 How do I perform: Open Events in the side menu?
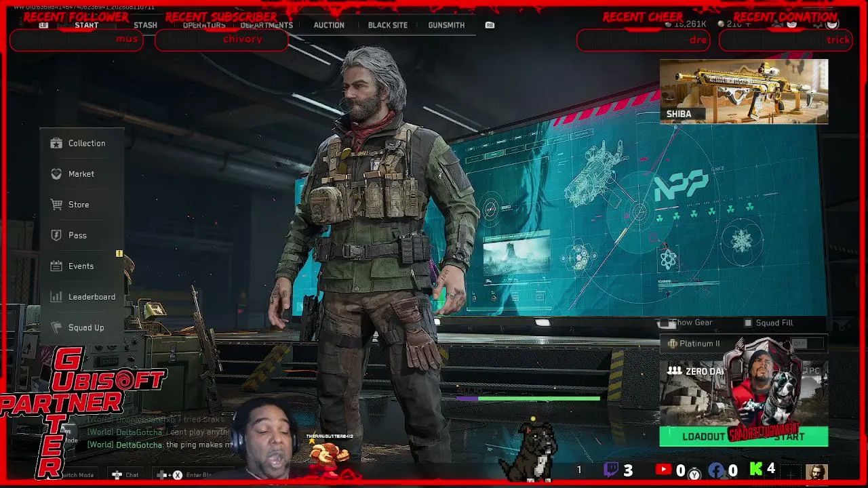pos(81,266)
